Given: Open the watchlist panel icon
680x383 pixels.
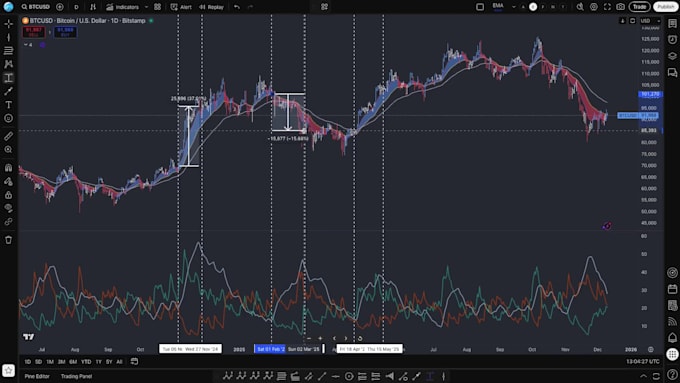Looking at the screenshot, I should [x=672, y=24].
